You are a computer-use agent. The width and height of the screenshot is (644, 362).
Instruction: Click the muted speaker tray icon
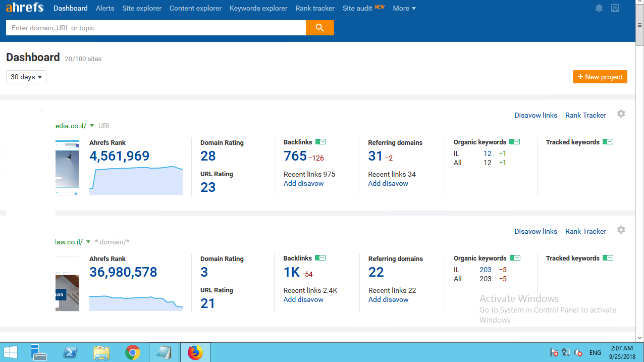click(579, 353)
